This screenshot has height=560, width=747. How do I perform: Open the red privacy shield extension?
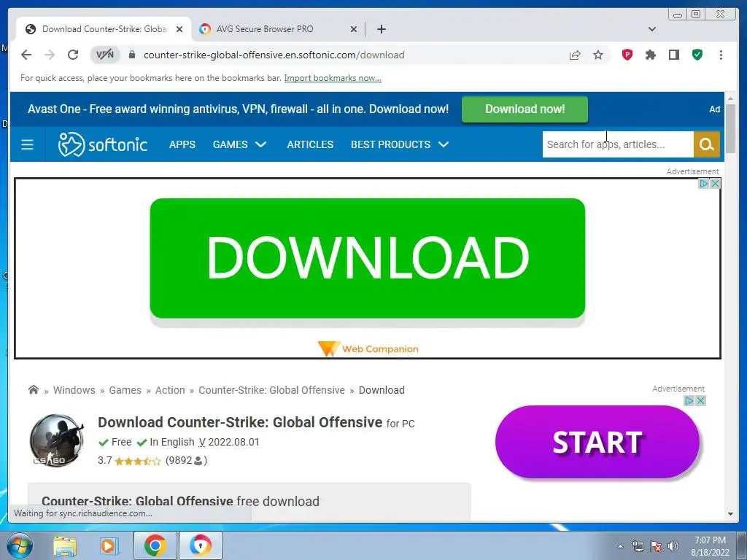pos(627,55)
